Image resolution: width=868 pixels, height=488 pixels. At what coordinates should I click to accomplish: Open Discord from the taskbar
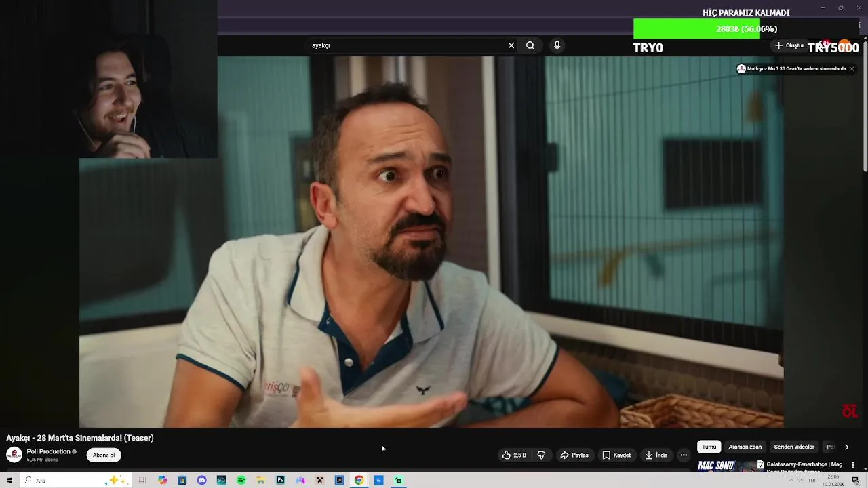click(201, 480)
